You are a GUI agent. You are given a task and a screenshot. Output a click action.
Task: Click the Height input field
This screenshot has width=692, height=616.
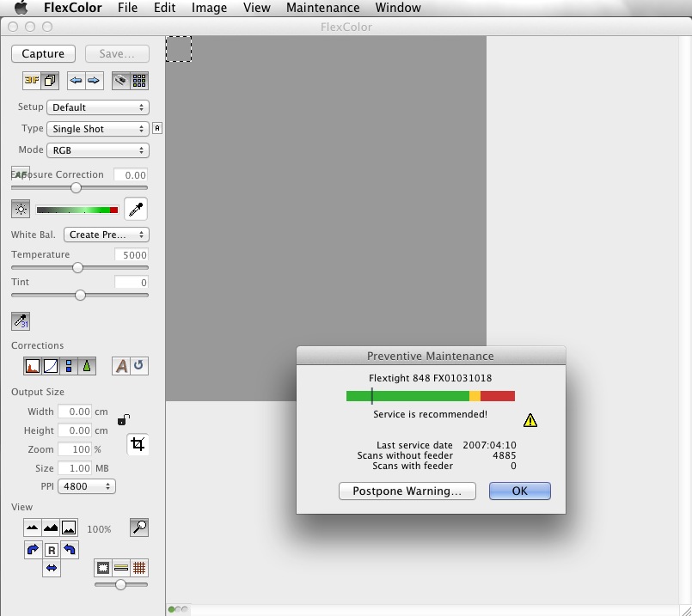(75, 430)
